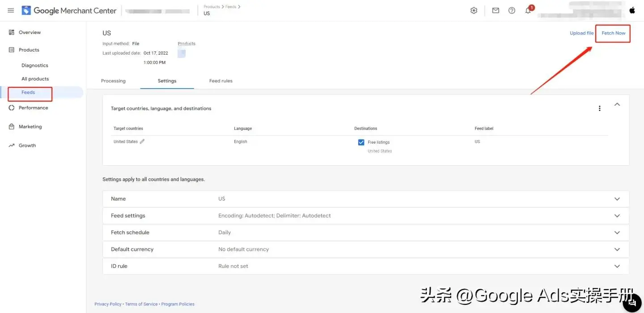Image resolution: width=644 pixels, height=313 pixels.
Task: Click the Growth trend icon
Action: [12, 146]
